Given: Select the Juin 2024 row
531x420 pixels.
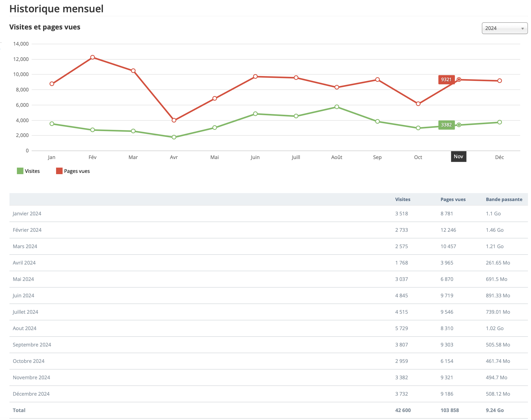Looking at the screenshot, I should click(x=269, y=296).
